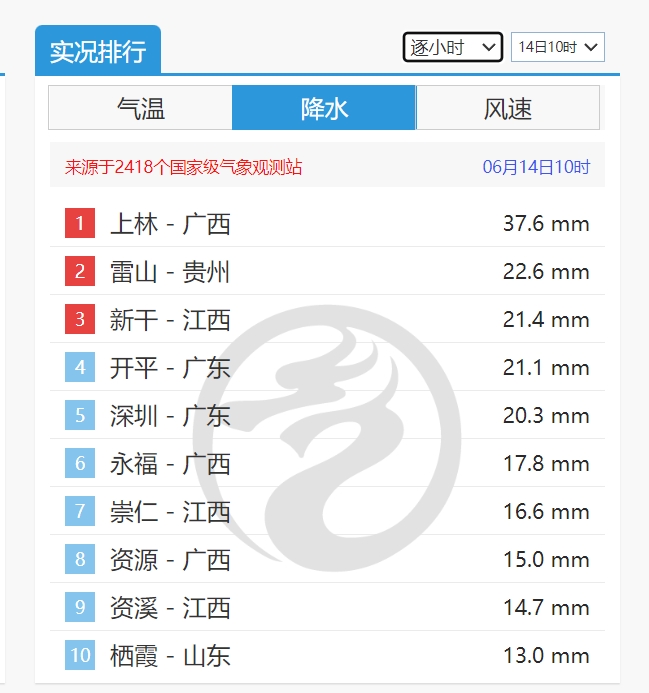Click the red rank 3 badge
Image resolution: width=649 pixels, height=693 pixels.
pos(80,319)
